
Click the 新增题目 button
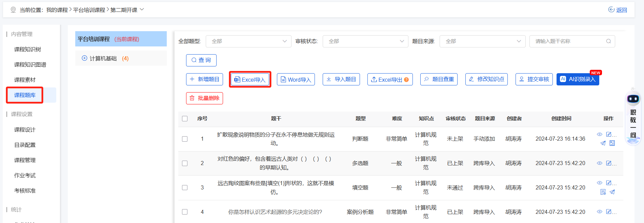pyautogui.click(x=204, y=79)
